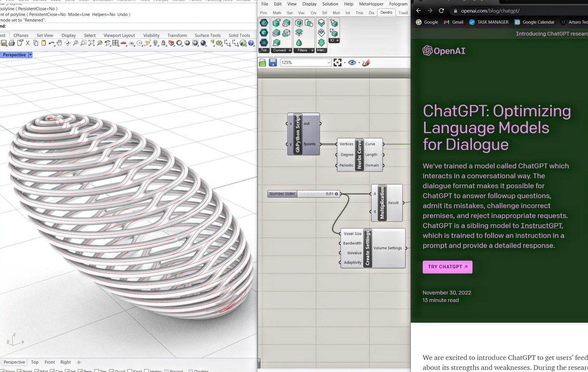Image resolution: width=588 pixels, height=372 pixels.
Task: Click the blue render sphere icon in Rhino
Action: pos(203,43)
